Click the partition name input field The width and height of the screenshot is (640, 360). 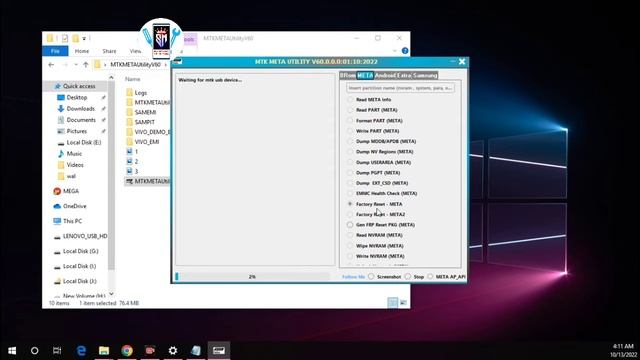tap(400, 88)
